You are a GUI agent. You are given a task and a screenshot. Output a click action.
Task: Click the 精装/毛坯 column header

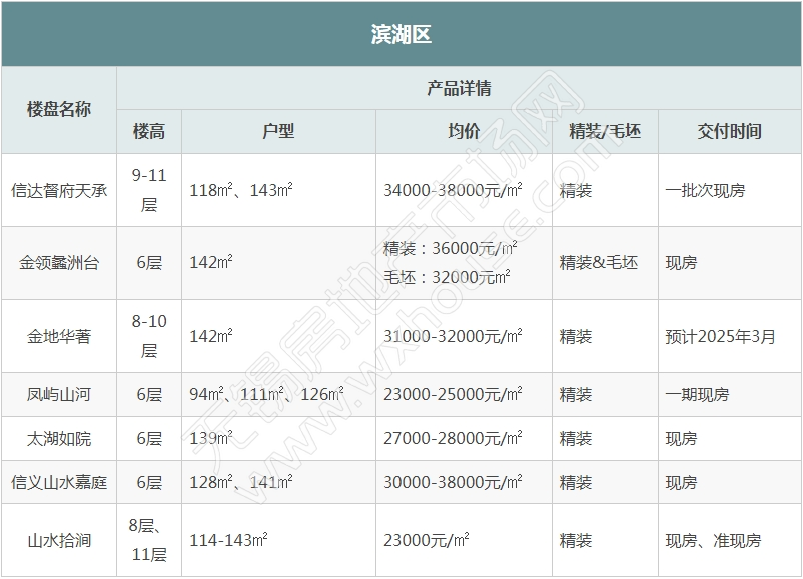click(x=605, y=131)
